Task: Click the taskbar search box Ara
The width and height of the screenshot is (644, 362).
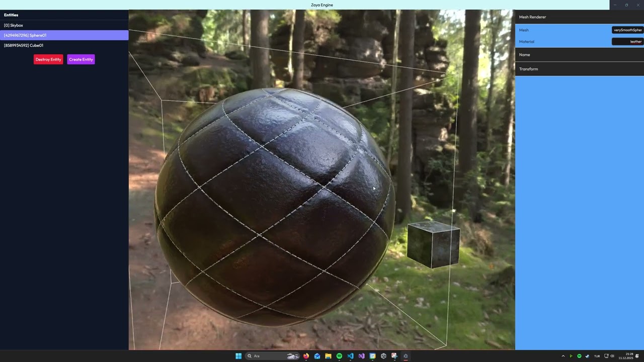Action: pos(272,356)
